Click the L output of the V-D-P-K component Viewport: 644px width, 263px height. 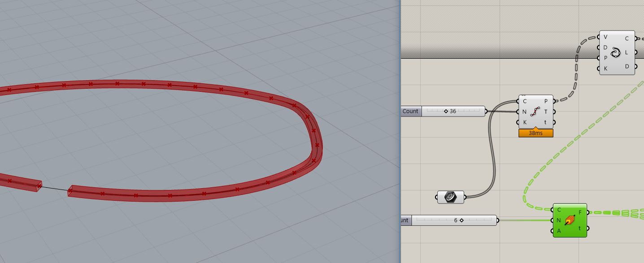click(627, 52)
